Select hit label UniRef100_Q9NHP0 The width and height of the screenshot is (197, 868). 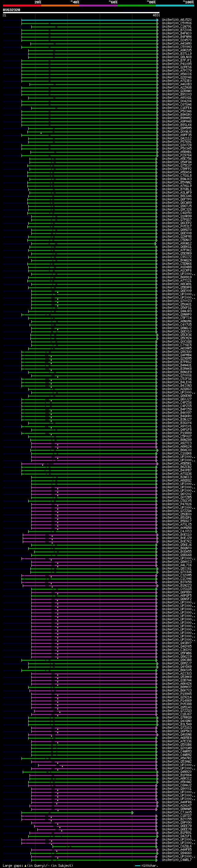(x=177, y=314)
